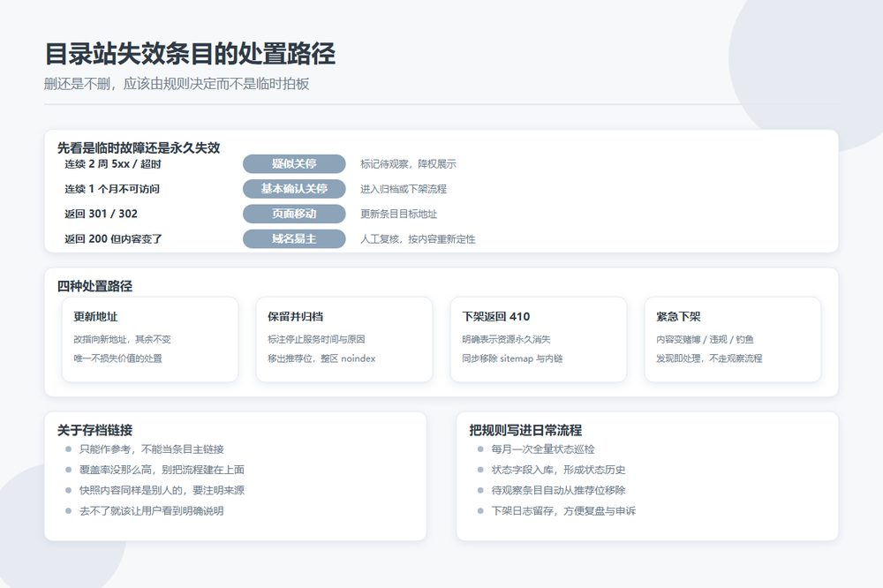
Task: Click text 标记待观察，降权展示
Action: coord(408,164)
